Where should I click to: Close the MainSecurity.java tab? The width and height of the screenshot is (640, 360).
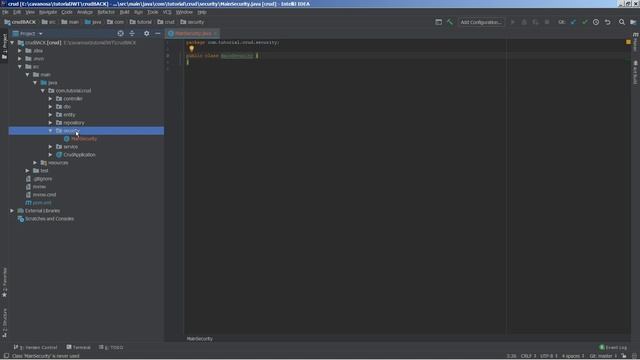[216, 33]
